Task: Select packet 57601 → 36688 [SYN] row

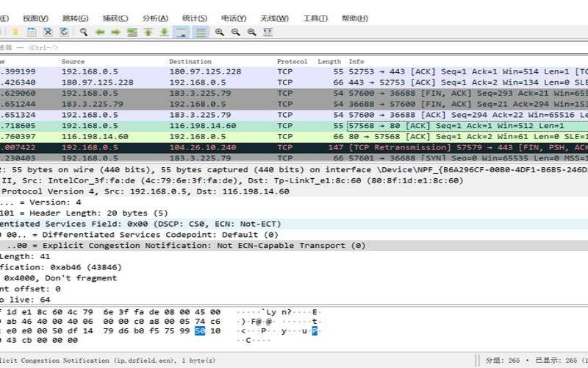Action: 294,158
